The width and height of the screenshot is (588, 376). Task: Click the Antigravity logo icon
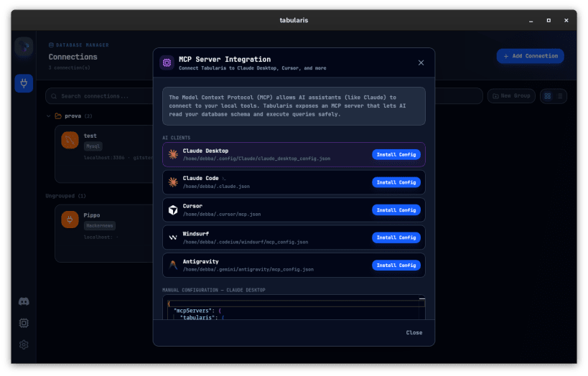pyautogui.click(x=173, y=265)
